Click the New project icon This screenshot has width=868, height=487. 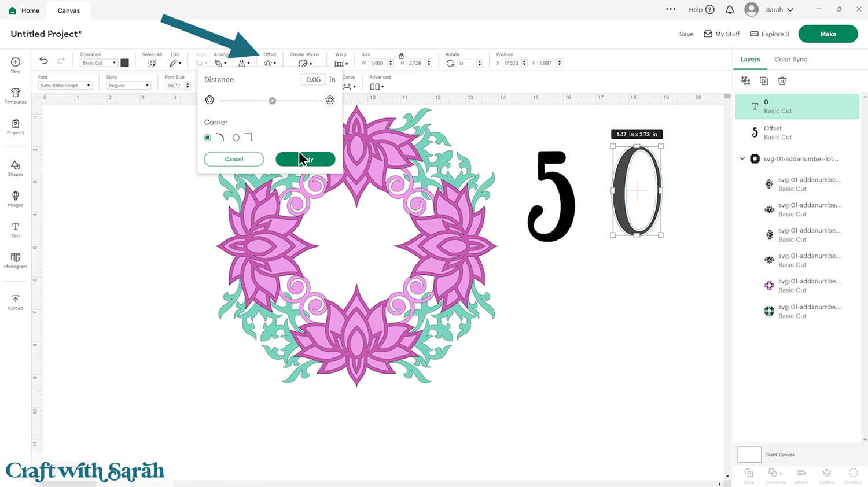point(16,65)
